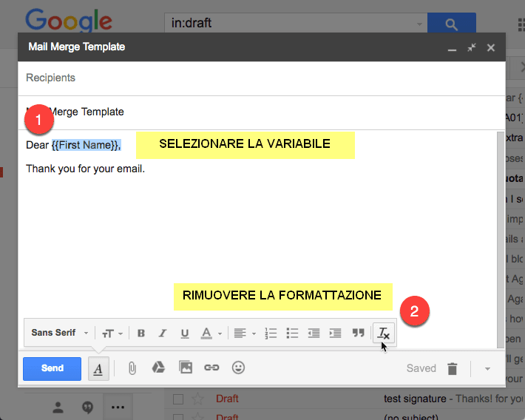Click the three-dots more icon at bottom

pyautogui.click(x=118, y=407)
